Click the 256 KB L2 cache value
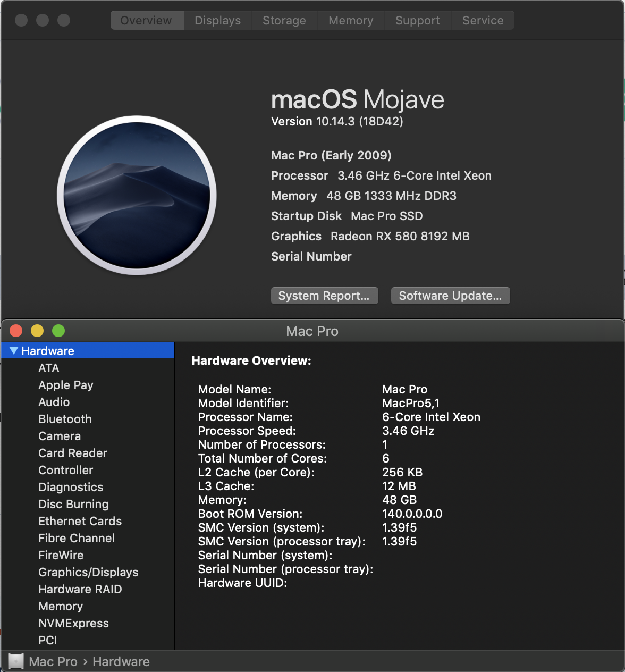Viewport: 625px width, 672px height. [402, 472]
